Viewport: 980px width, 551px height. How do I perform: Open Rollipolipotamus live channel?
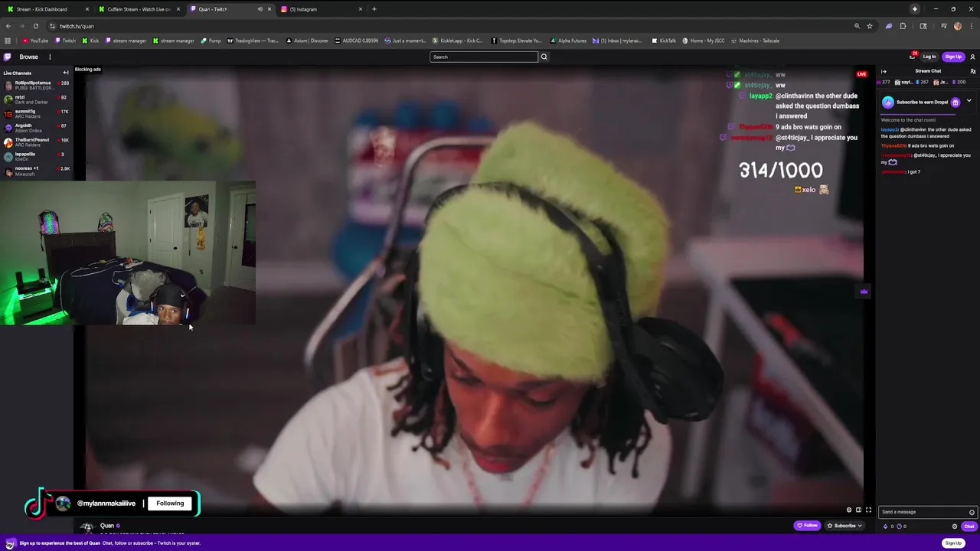(x=36, y=85)
